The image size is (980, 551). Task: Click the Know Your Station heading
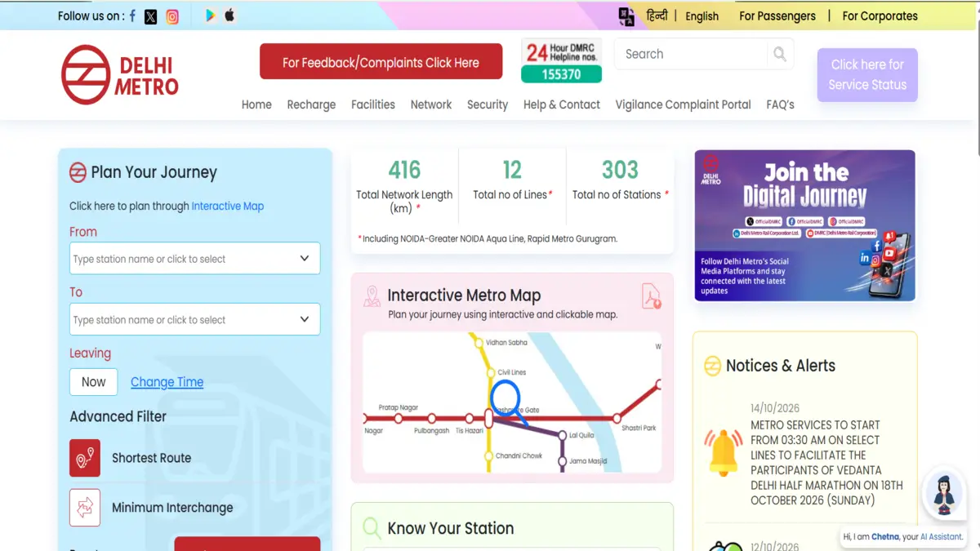point(451,528)
